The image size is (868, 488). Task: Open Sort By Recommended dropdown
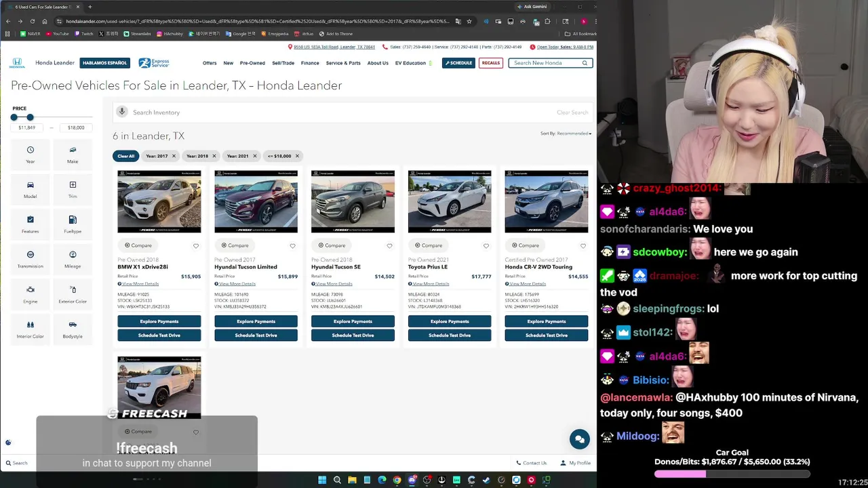click(x=574, y=134)
